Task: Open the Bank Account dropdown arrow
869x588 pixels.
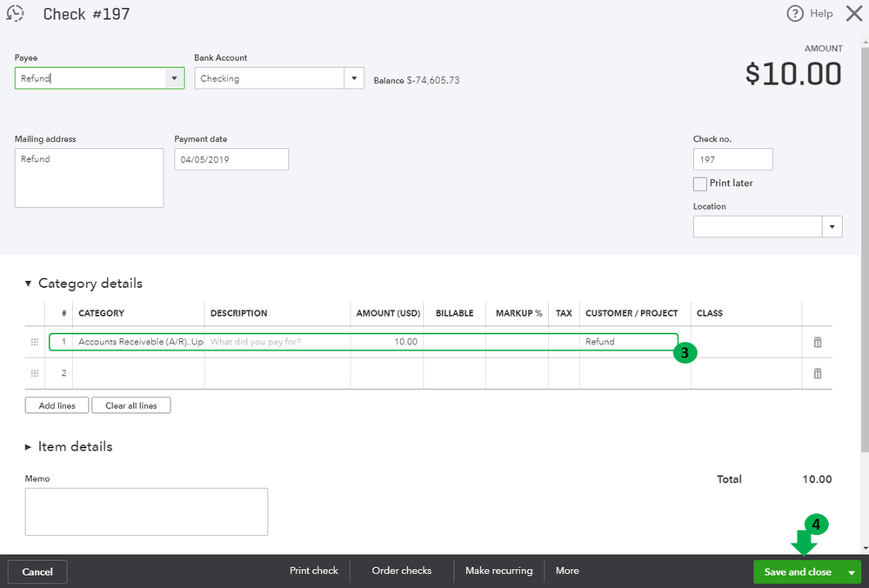Action: pyautogui.click(x=353, y=78)
